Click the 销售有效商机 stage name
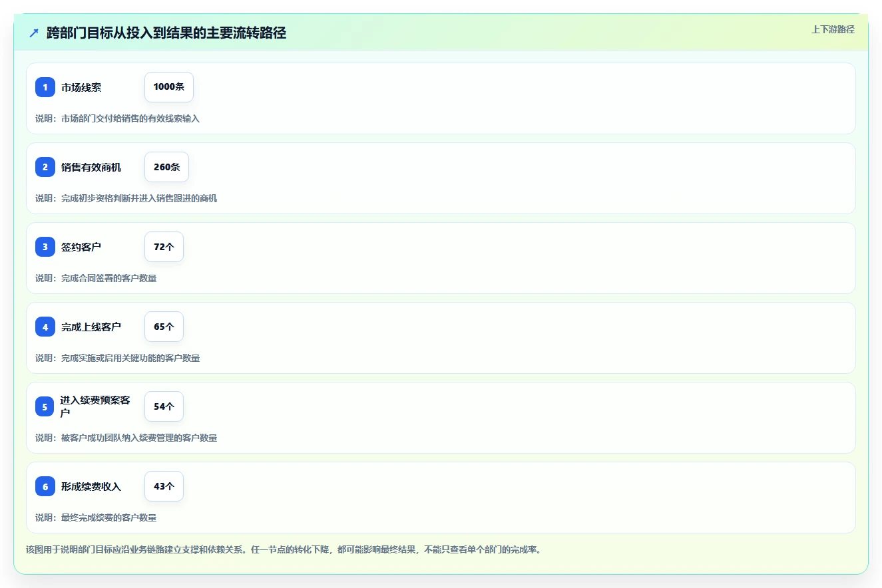 point(91,167)
